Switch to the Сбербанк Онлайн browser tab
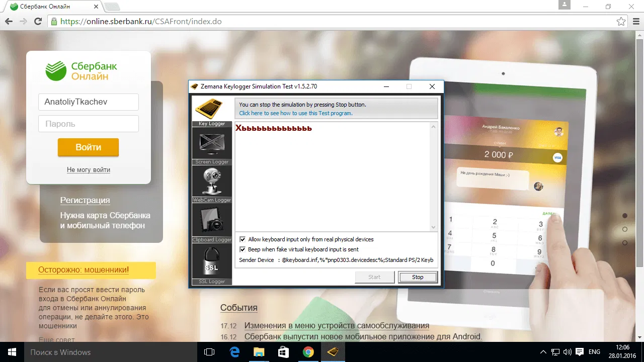This screenshot has height=362, width=644. click(x=52, y=7)
